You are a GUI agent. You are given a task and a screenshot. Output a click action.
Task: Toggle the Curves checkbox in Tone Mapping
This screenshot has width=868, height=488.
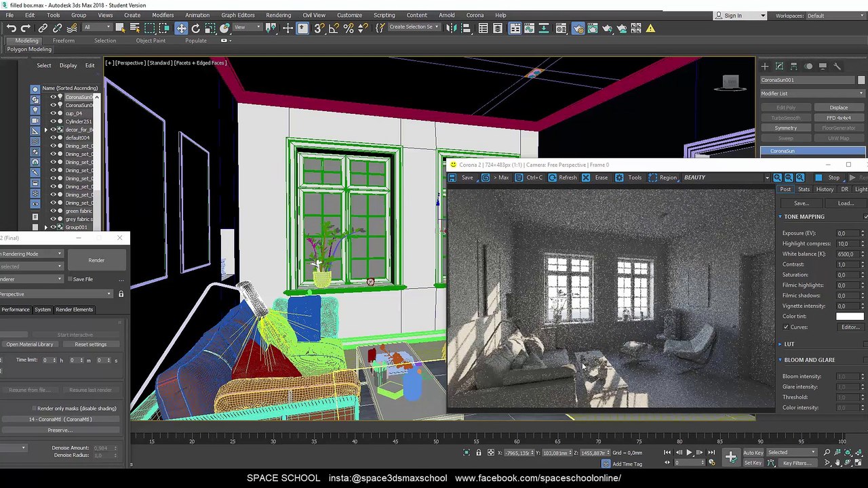pos(786,327)
